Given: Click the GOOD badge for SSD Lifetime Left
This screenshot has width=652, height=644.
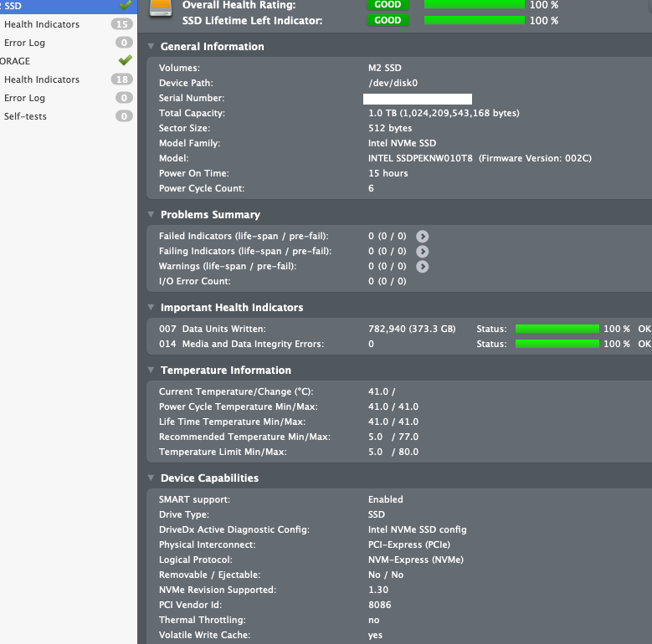Looking at the screenshot, I should pos(388,20).
